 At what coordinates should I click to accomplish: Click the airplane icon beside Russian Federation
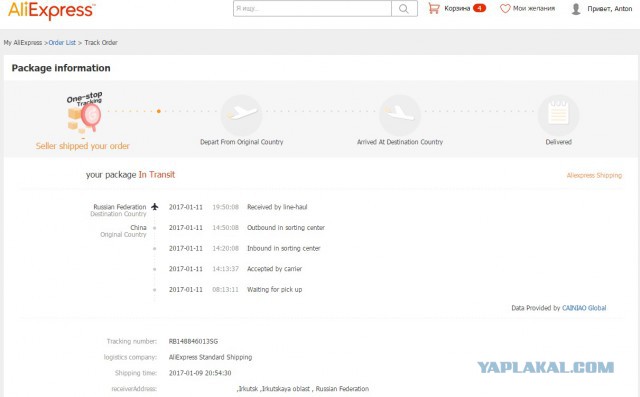point(155,207)
